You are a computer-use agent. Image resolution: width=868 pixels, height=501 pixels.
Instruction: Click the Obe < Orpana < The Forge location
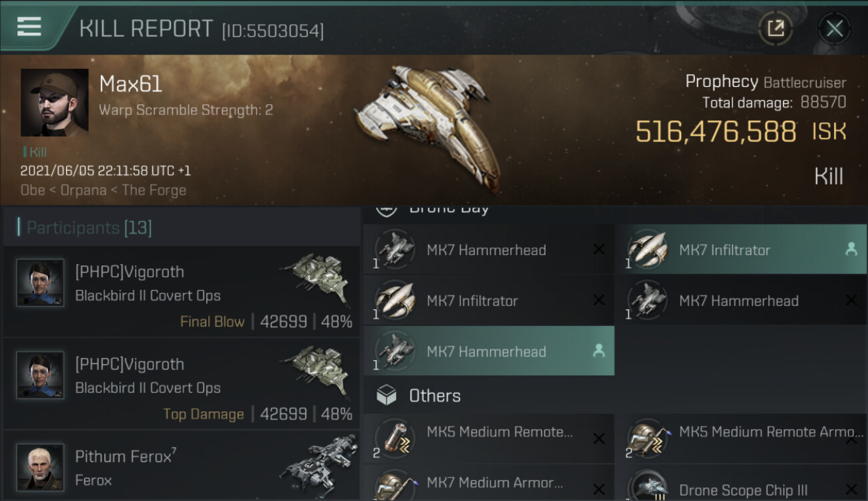coord(103,190)
